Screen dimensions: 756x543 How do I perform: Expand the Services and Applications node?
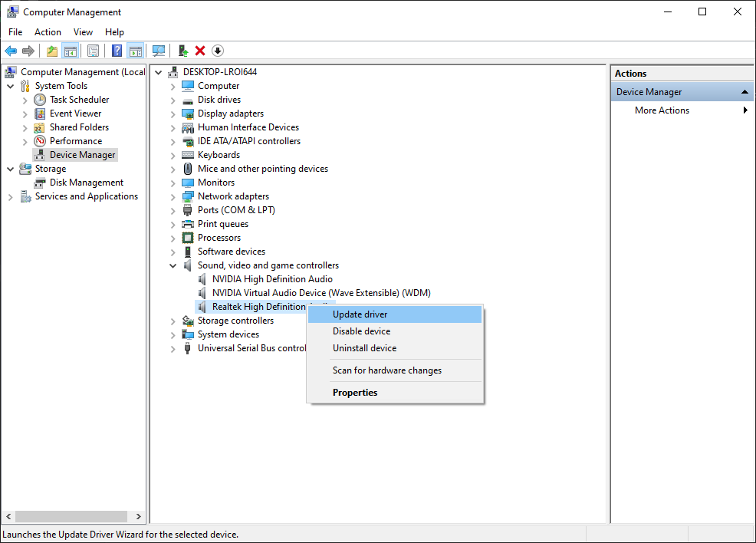tap(10, 197)
